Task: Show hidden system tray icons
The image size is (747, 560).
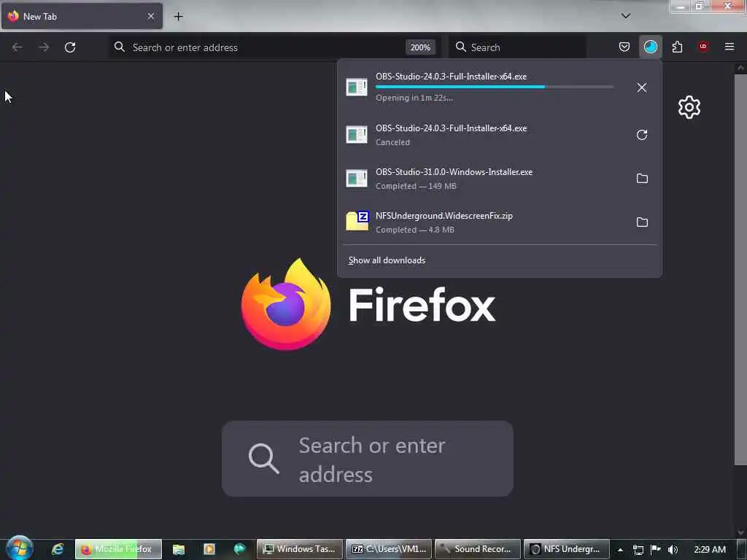Action: [x=620, y=550]
